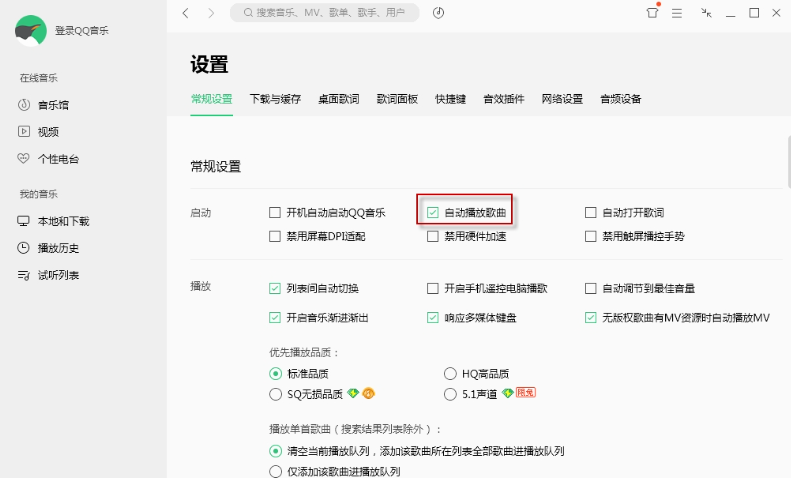Viewport: 791px width, 478px height.
Task: Open the main menu hamburger icon
Action: coord(677,13)
